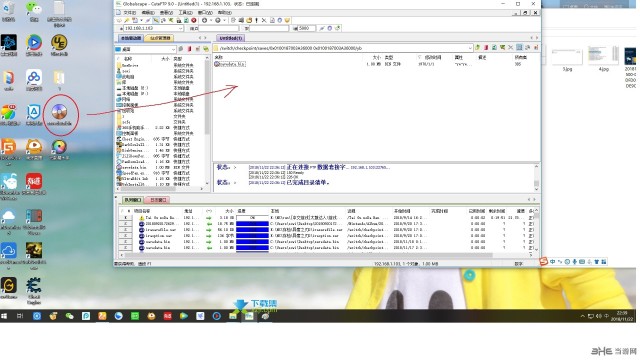Click red bookmark icon in remote pane toolbar
The height and width of the screenshot is (360, 640).
pyautogui.click(x=486, y=48)
